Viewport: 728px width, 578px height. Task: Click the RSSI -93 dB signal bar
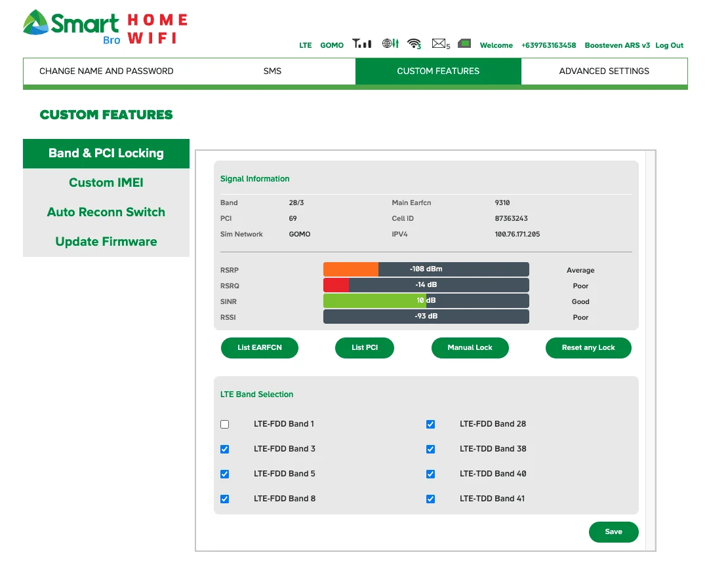pos(426,317)
